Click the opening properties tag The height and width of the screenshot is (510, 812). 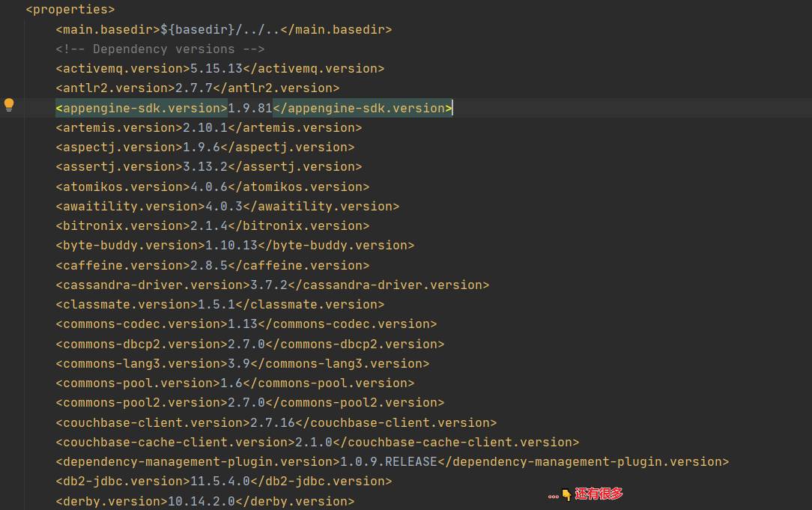[x=70, y=9]
